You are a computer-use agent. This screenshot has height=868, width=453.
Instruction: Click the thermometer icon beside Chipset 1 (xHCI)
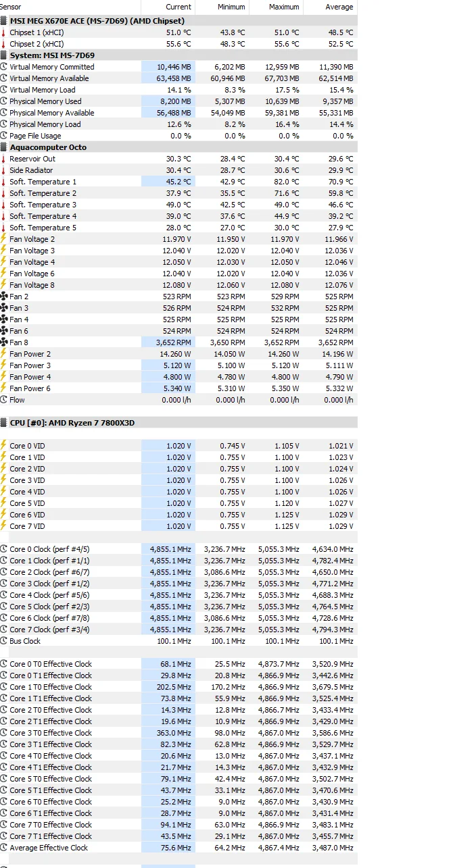(3, 32)
